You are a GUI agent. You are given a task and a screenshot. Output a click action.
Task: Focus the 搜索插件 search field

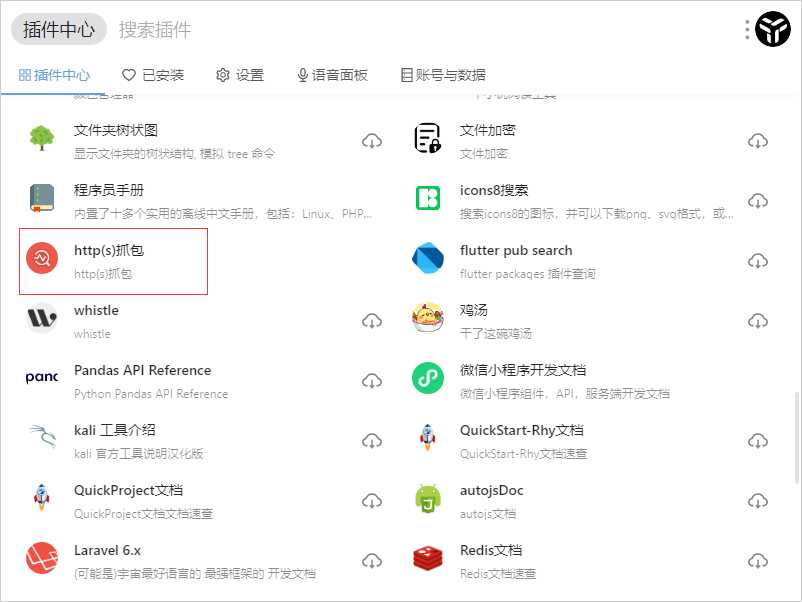click(x=155, y=30)
